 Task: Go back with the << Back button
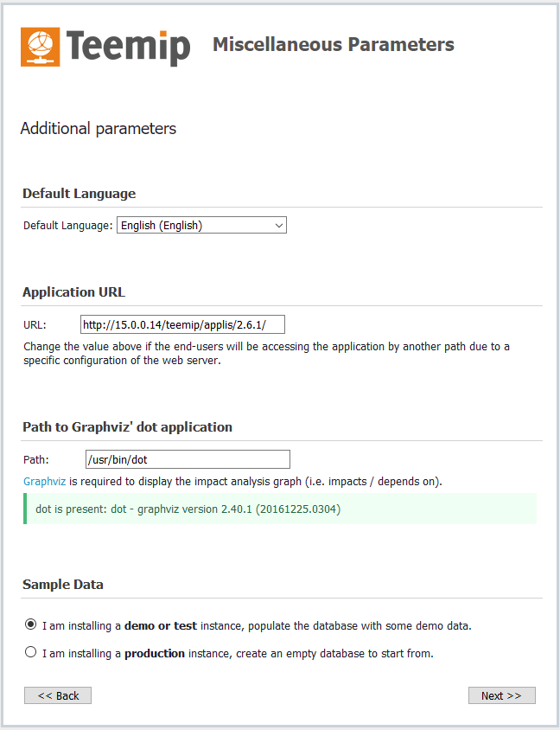58,695
